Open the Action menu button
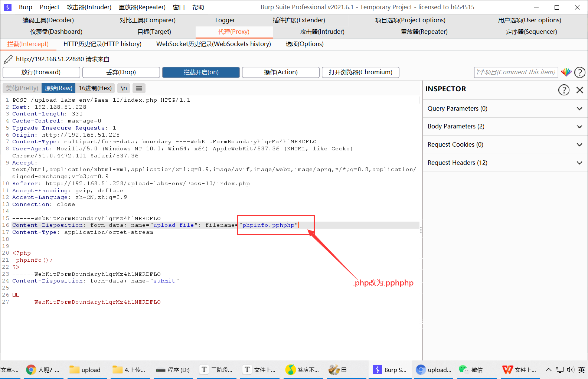This screenshot has width=588, height=379. pos(281,72)
